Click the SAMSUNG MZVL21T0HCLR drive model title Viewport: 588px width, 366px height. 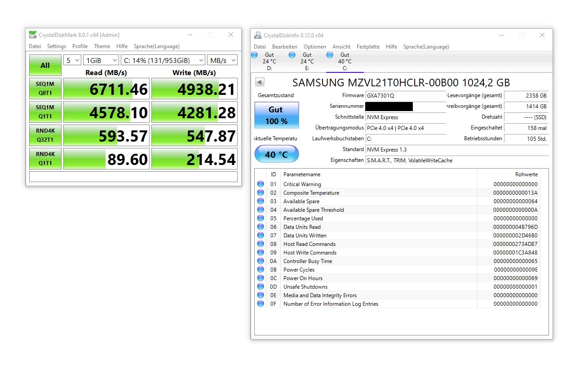coord(401,83)
